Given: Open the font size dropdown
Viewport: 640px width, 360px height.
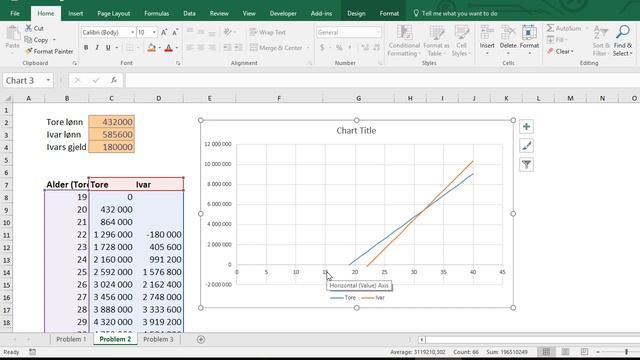Looking at the screenshot, I should coord(154,32).
